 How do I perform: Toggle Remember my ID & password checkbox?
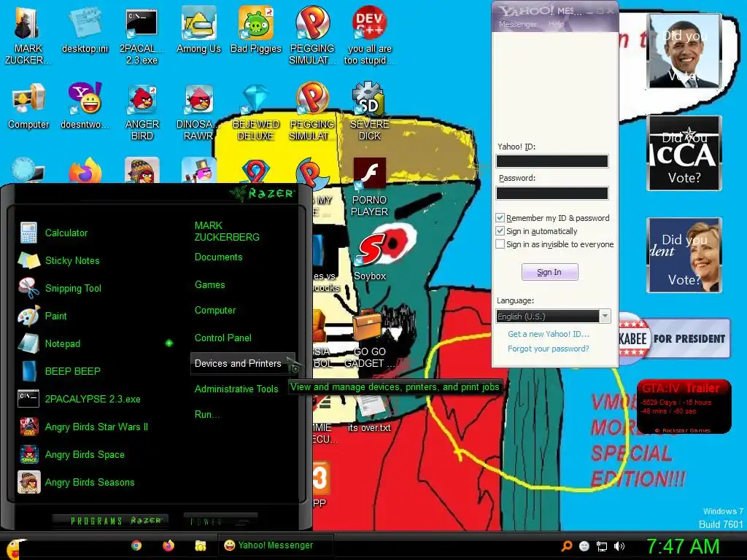pos(500,217)
